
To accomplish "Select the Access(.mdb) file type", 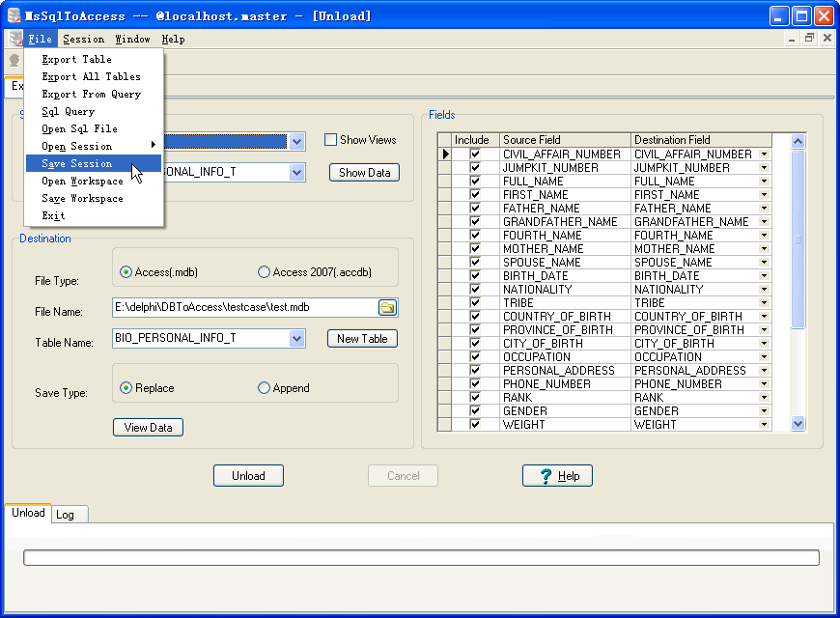I will [x=126, y=272].
